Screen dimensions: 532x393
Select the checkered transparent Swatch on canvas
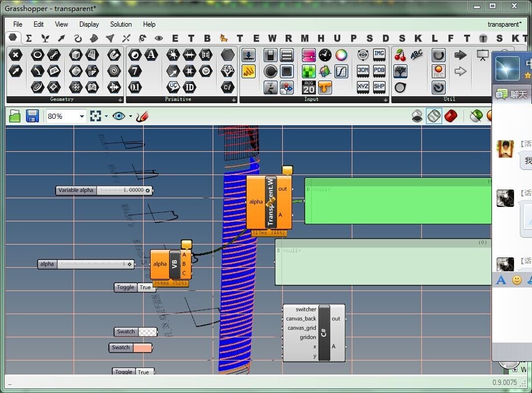click(136, 332)
